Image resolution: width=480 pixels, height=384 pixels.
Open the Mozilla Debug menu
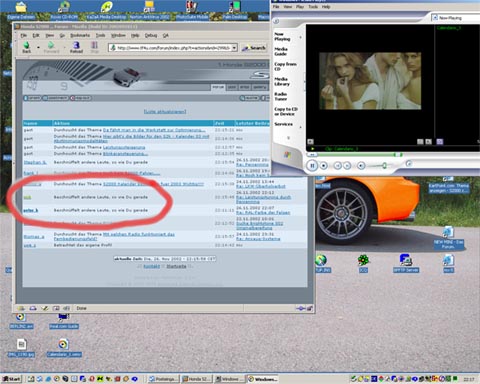151,35
